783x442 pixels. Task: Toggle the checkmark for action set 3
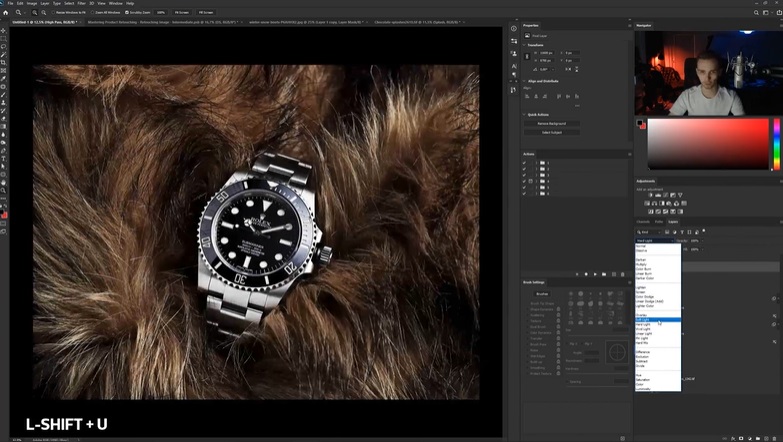coord(524,175)
